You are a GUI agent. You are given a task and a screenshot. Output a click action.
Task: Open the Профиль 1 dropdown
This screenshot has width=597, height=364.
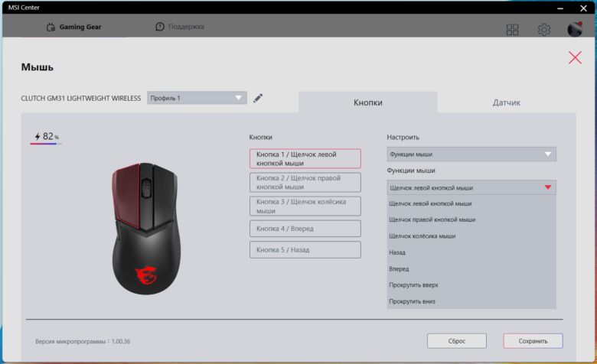point(197,98)
